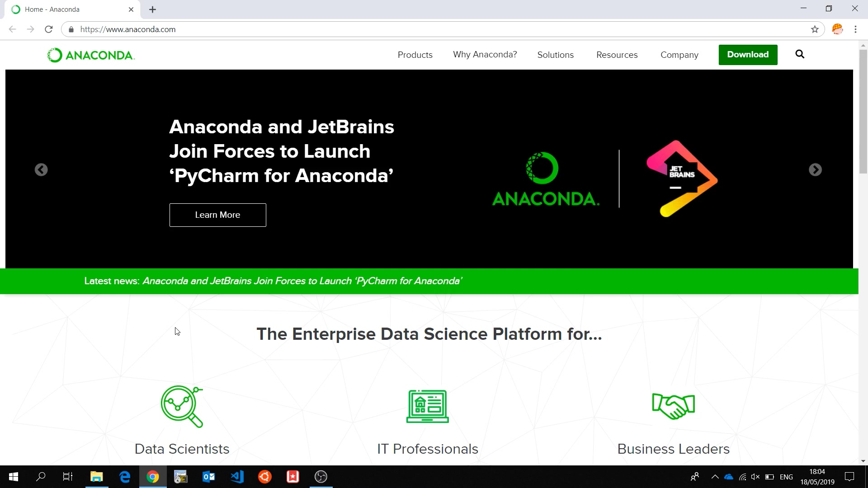Open Visual Studio Code from taskbar
868x488 pixels.
[x=237, y=477]
